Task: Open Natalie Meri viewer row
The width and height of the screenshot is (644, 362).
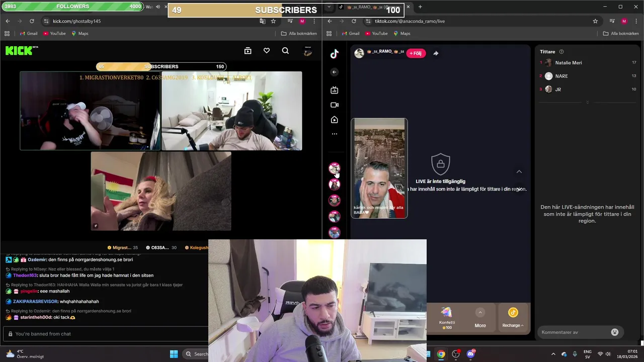Action: click(588, 63)
